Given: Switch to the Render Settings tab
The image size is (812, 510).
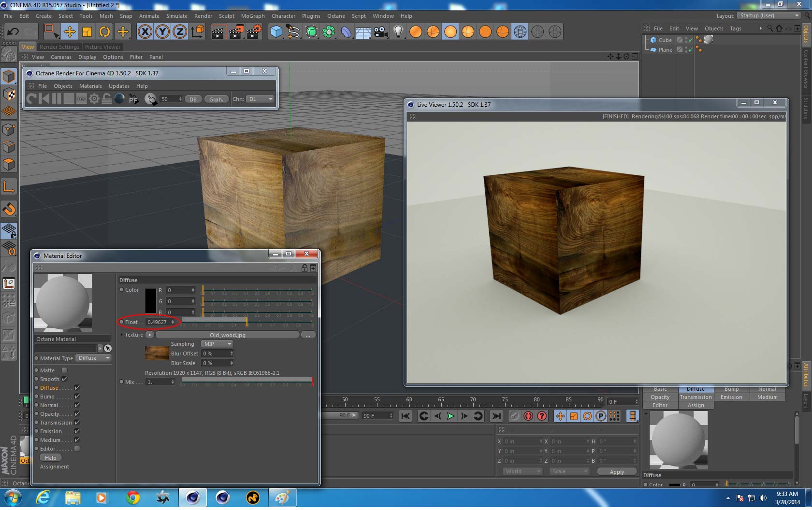Looking at the screenshot, I should tap(59, 47).
